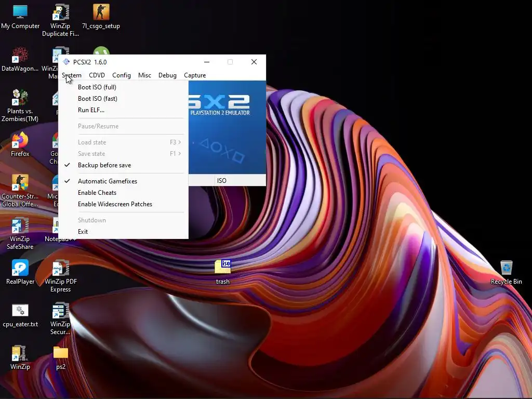
Task: Toggle Backup before save option
Action: click(124, 165)
